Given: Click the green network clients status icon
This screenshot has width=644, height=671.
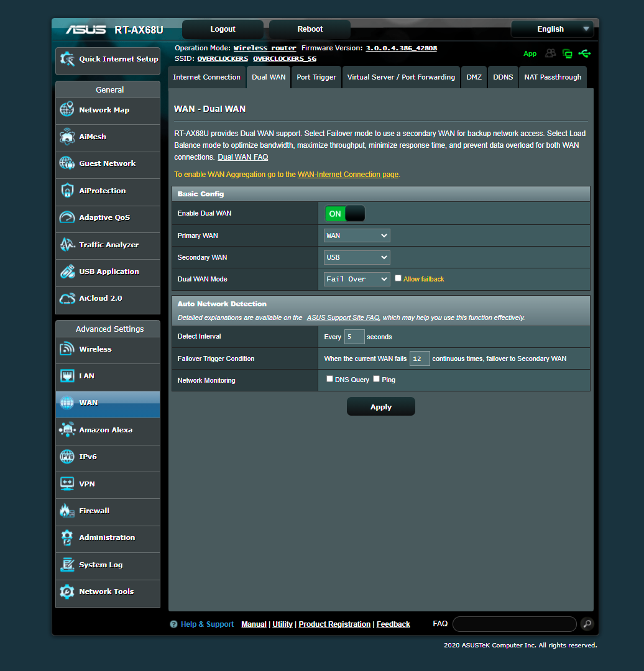Looking at the screenshot, I should [x=568, y=53].
